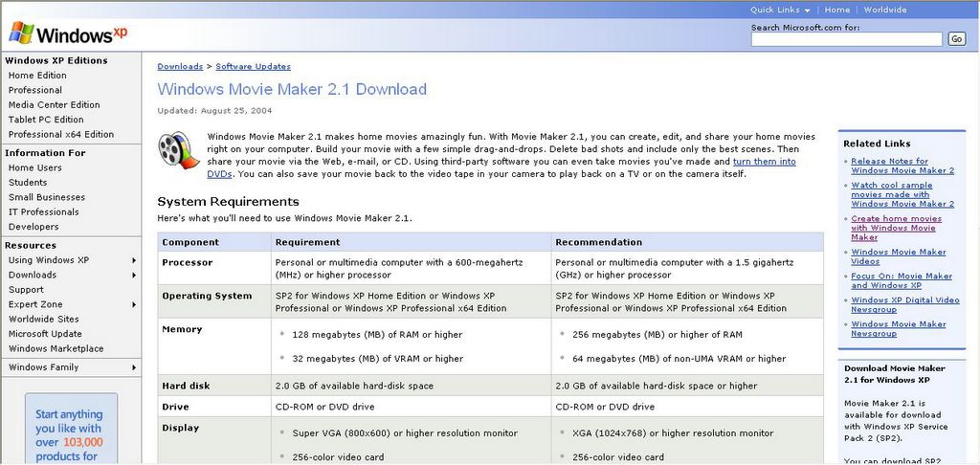Select Media Center Edition in sidebar
Image resolution: width=980 pixels, height=465 pixels.
(x=54, y=105)
